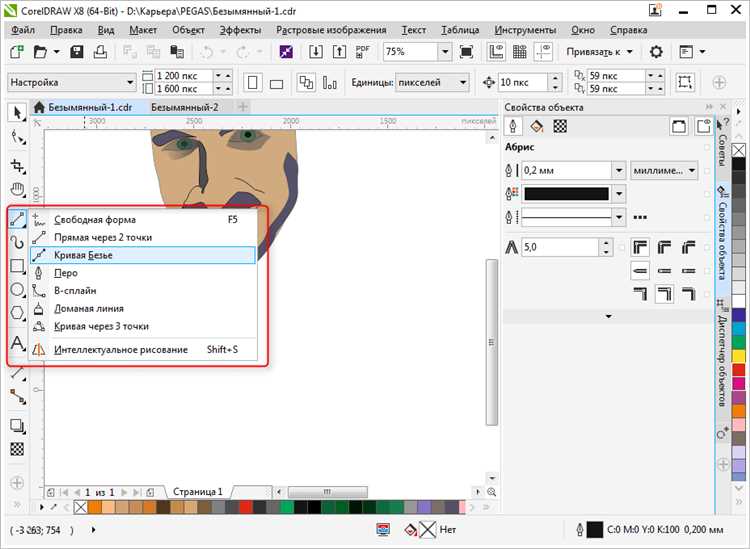Open the Привязать к dropdown
The height and width of the screenshot is (549, 750).
(599, 52)
